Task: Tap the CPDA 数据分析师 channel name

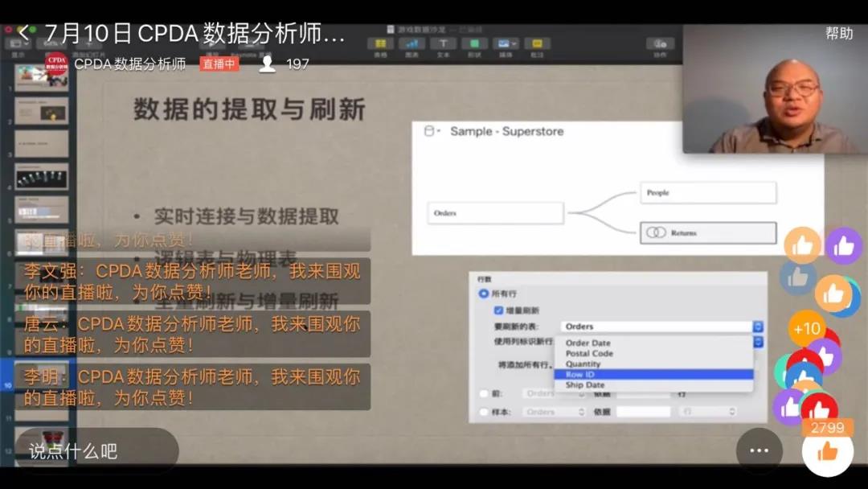Action: 131,64
